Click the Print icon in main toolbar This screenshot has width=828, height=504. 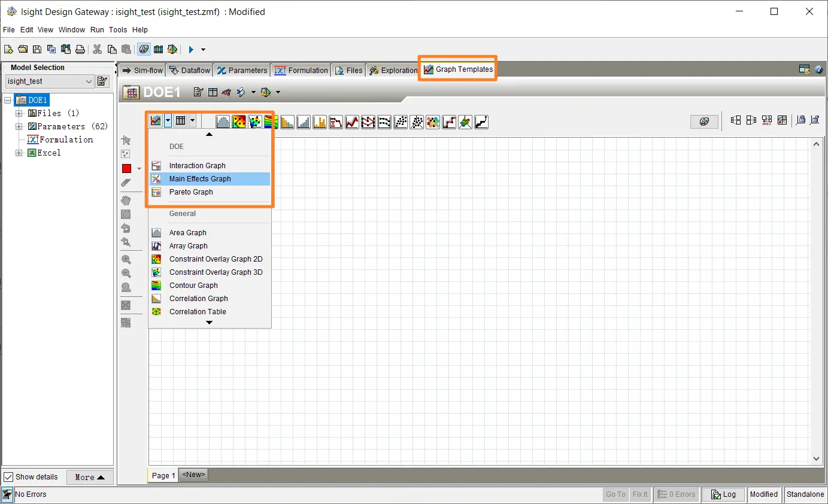(80, 50)
